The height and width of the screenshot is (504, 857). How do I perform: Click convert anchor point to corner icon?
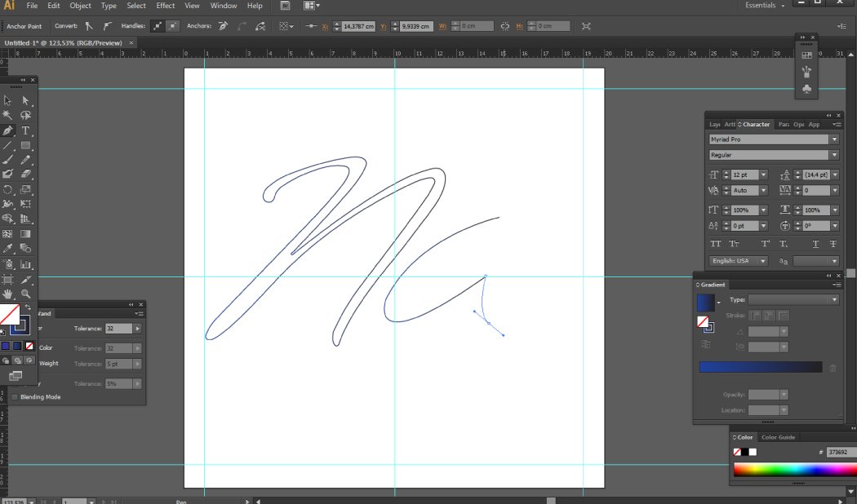pyautogui.click(x=89, y=25)
